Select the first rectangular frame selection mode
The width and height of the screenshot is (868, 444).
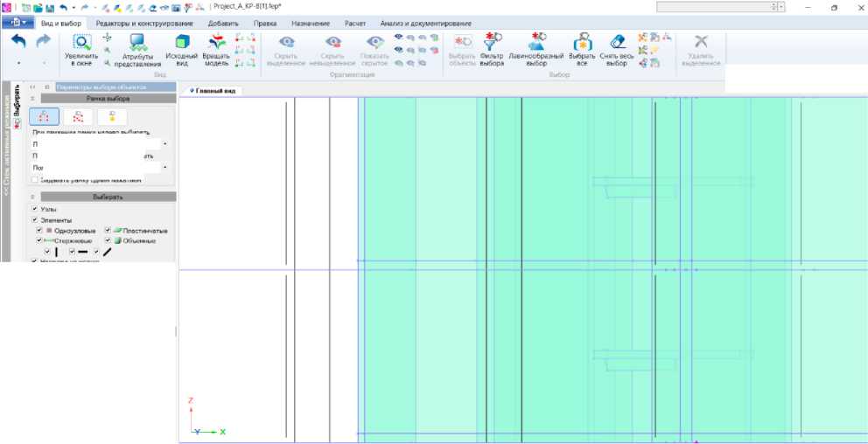tap(45, 116)
